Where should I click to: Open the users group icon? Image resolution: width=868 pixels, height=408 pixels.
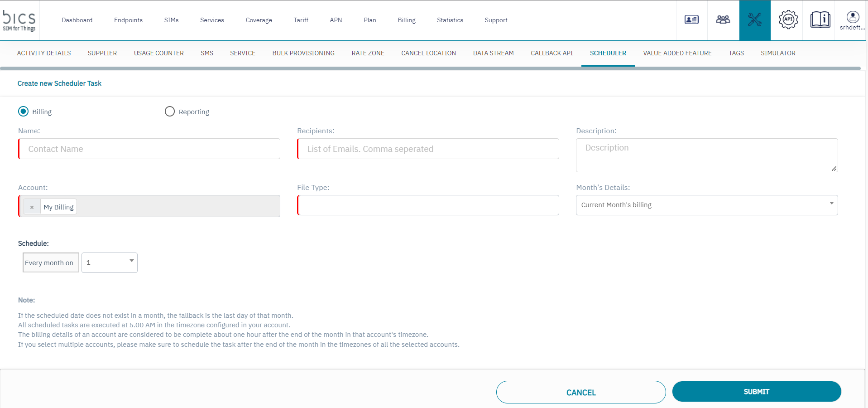click(x=723, y=20)
